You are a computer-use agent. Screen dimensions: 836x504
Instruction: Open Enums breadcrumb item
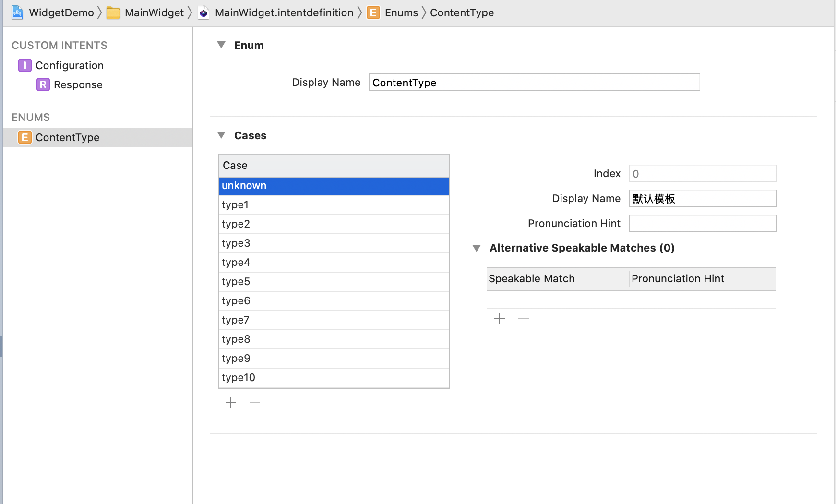tap(401, 12)
